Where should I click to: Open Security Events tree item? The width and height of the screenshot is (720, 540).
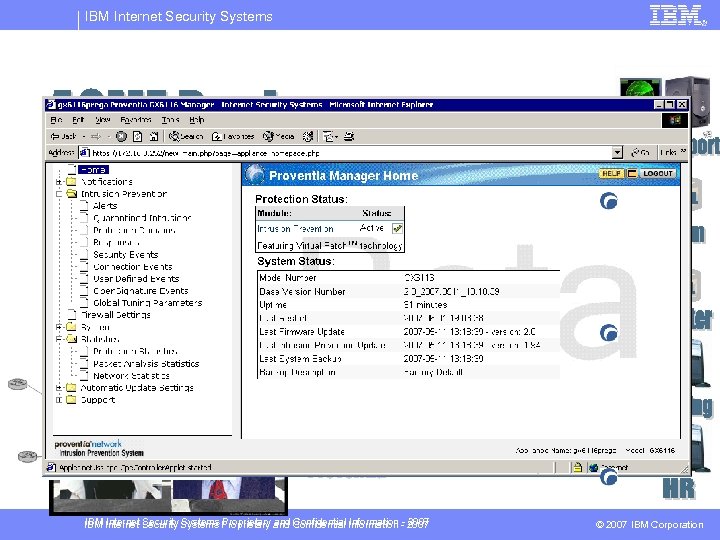point(125,254)
